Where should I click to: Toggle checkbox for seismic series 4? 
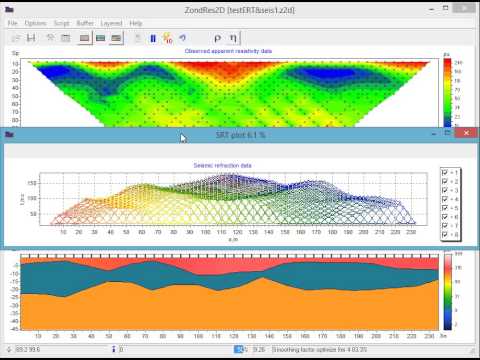coord(445,199)
